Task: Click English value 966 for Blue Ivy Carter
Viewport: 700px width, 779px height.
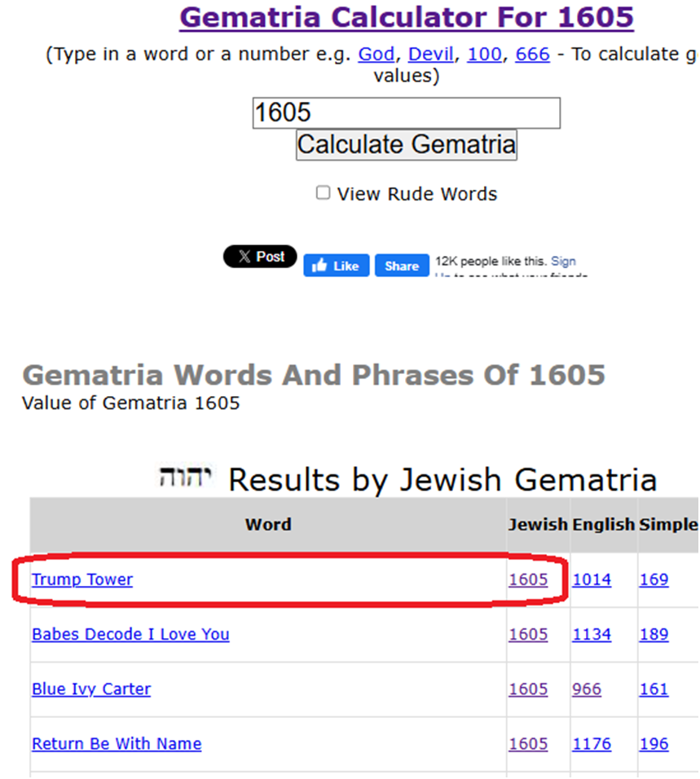Action: click(x=587, y=689)
